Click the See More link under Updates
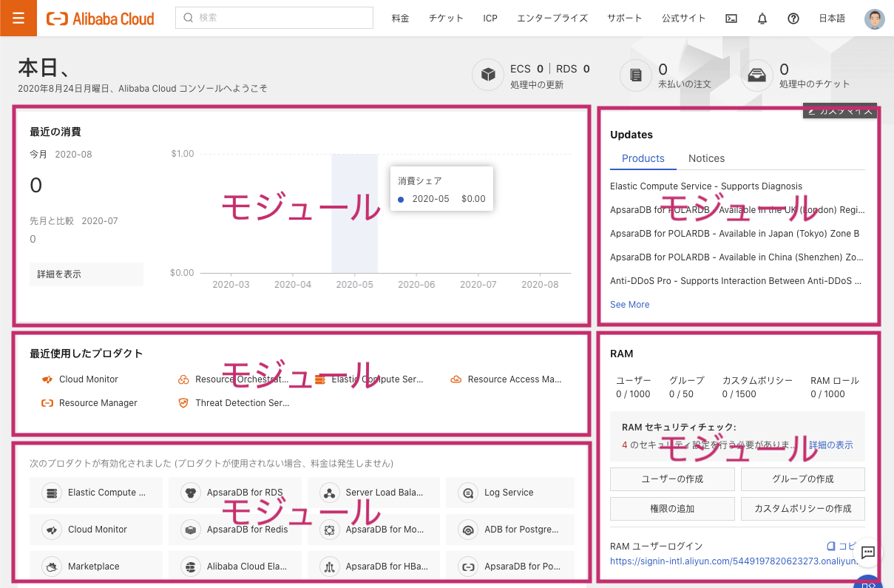The width and height of the screenshot is (894, 588). click(x=629, y=304)
